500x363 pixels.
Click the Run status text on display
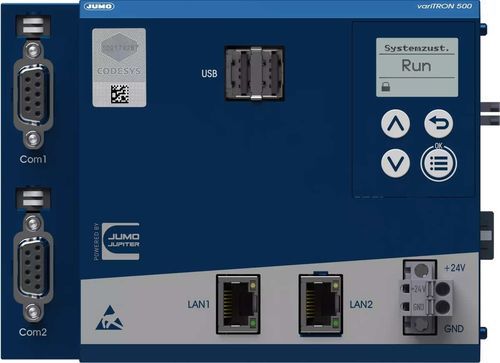pyautogui.click(x=416, y=65)
